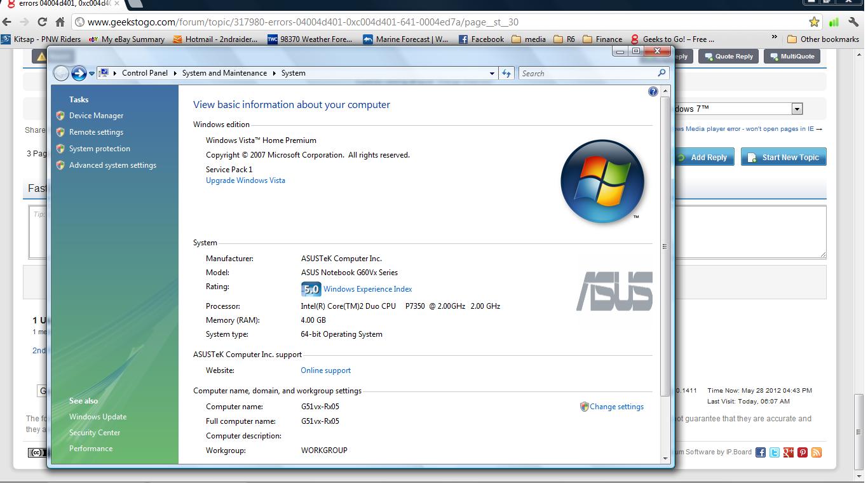
Task: Click the Chrome reload page icon
Action: pos(42,22)
